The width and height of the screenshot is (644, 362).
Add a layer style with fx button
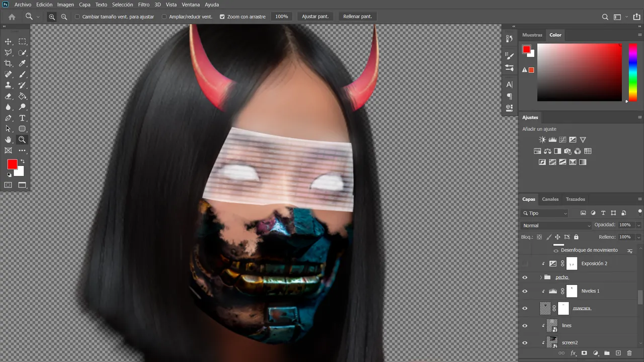click(573, 353)
